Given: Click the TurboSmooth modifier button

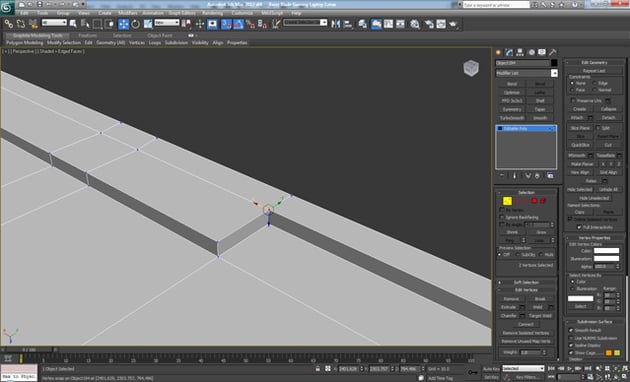Looking at the screenshot, I should 512,118.
